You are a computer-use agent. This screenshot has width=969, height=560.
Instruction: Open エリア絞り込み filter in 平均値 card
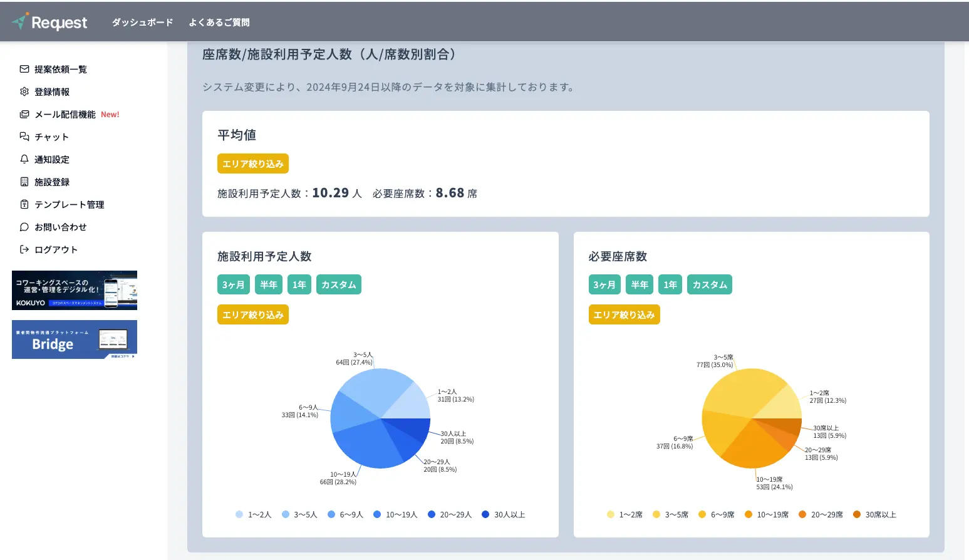click(x=253, y=163)
